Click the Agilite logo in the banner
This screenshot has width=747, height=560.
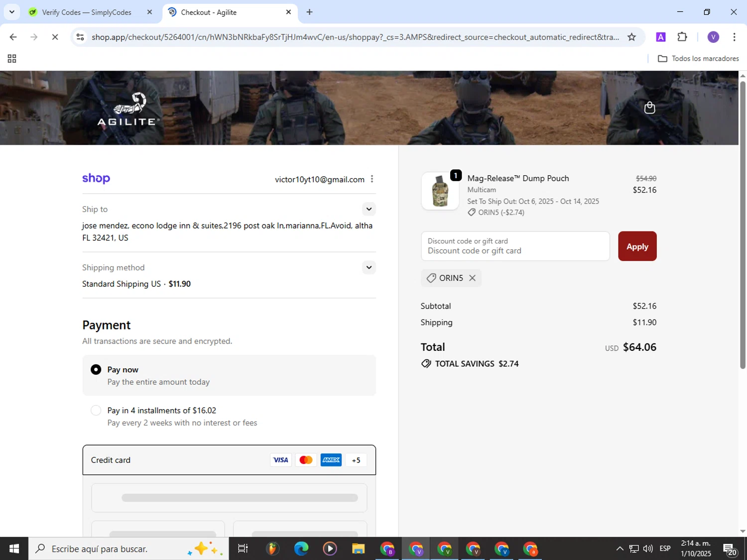coord(128,109)
